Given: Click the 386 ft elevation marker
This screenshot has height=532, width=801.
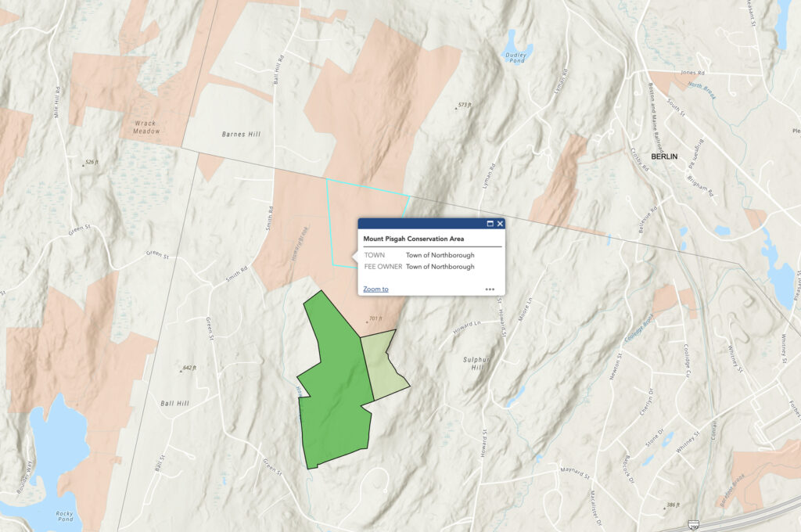Looking at the screenshot, I should pos(669,505).
